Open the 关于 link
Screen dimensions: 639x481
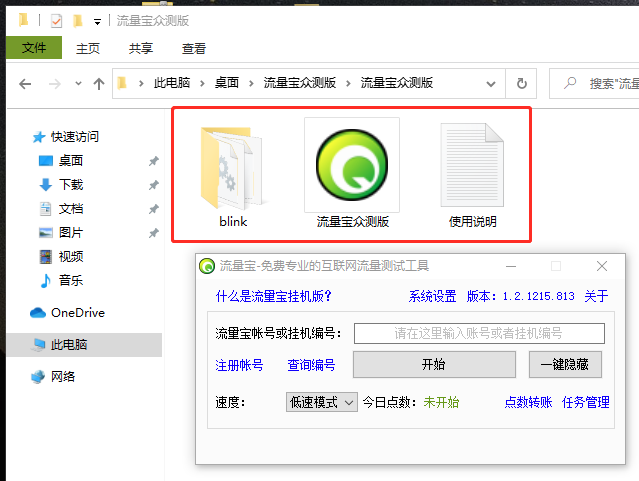pos(596,296)
